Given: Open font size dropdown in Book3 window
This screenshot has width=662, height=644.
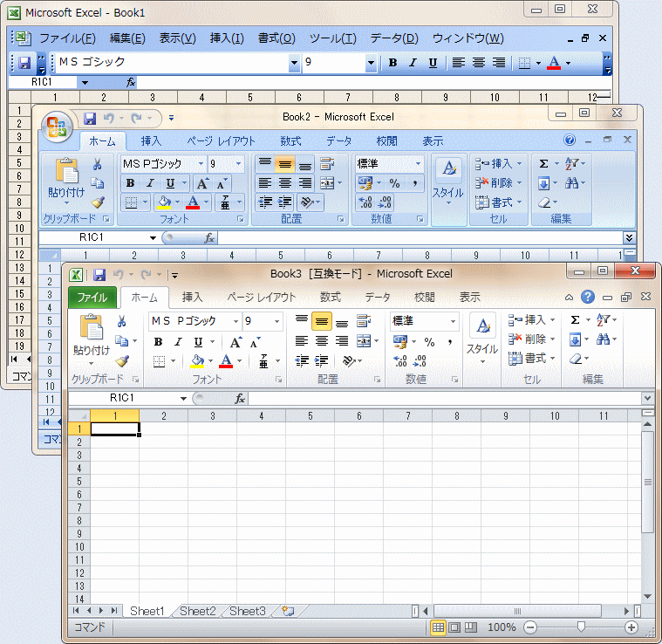Looking at the screenshot, I should tap(276, 321).
